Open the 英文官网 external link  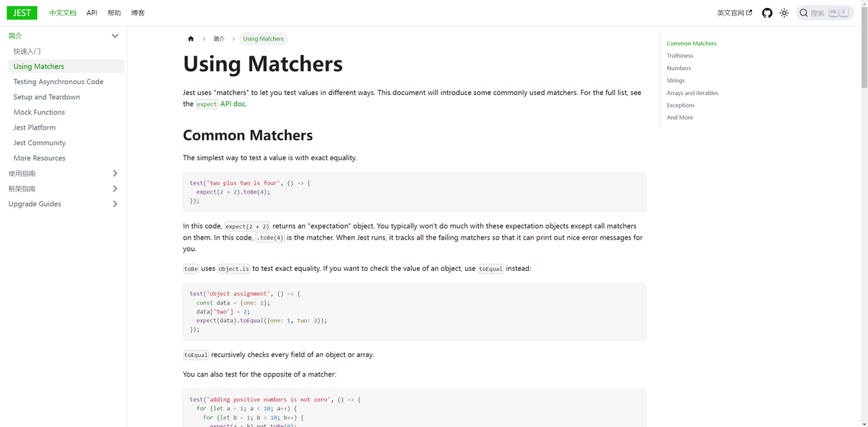[x=734, y=13]
